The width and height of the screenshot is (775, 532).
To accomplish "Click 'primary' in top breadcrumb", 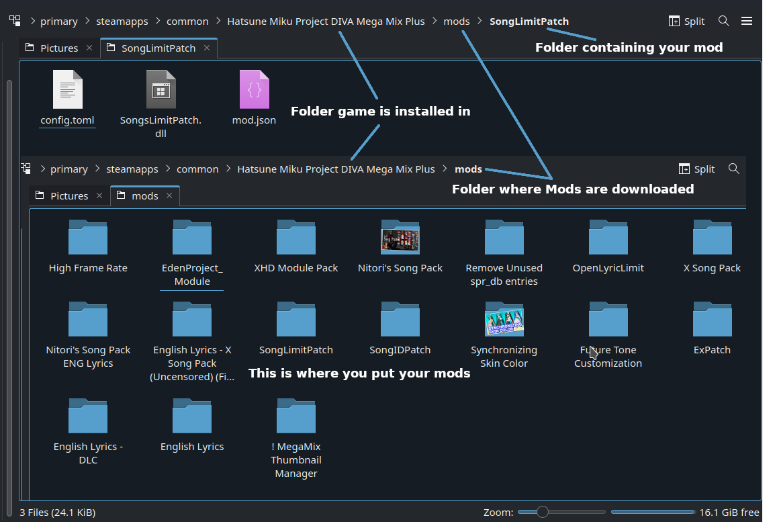I will [59, 21].
